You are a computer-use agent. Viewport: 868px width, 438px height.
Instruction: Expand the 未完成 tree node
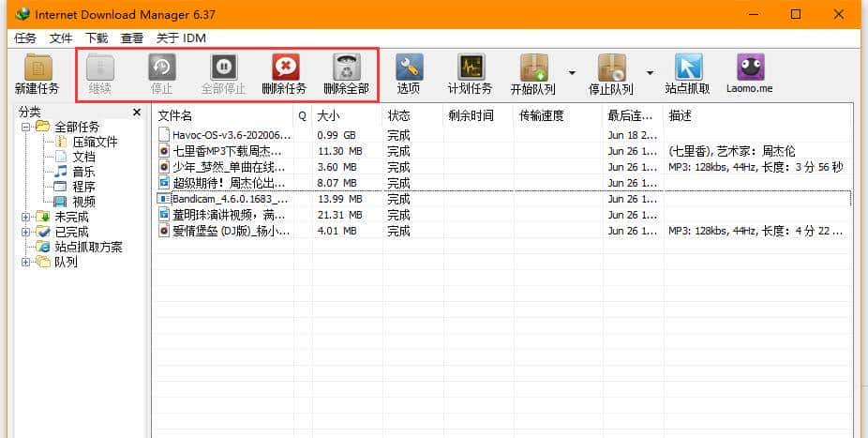coord(25,218)
